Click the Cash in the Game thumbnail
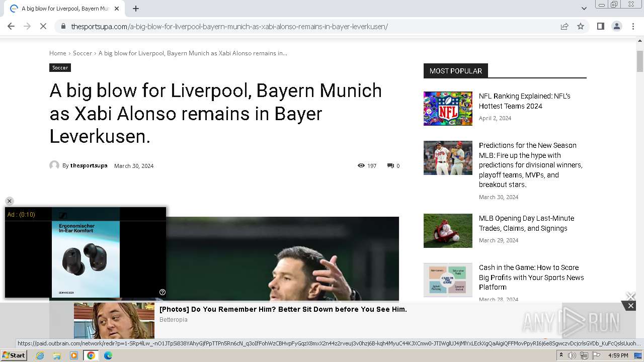 448,280
